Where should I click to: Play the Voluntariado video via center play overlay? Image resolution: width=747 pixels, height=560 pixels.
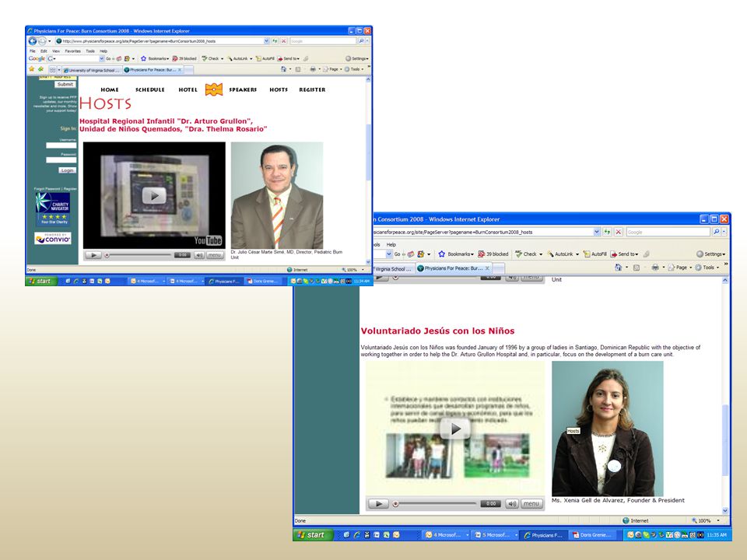[455, 429]
